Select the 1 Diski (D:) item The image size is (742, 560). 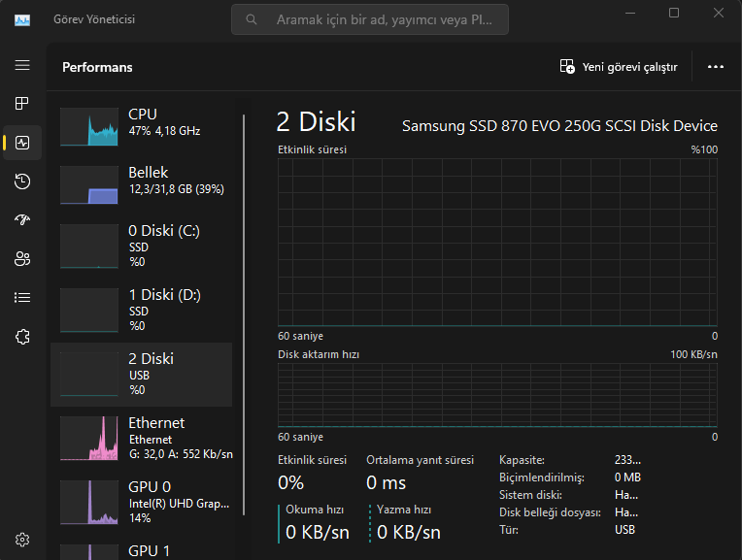[142, 311]
